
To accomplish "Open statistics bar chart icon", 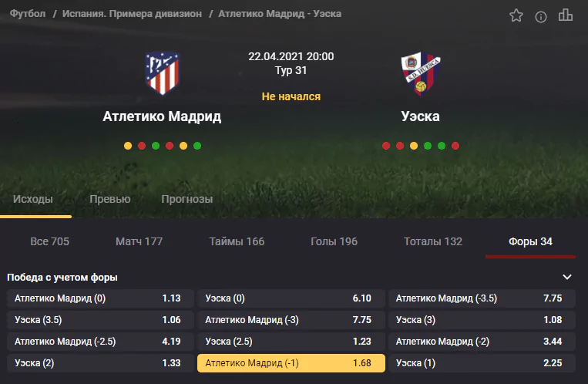I will tap(566, 15).
